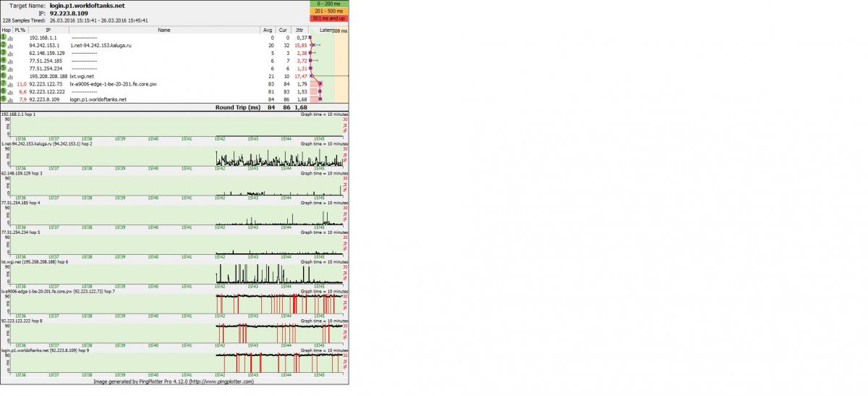Click the green hop 3 number icon
This screenshot has width=868, height=396.
4,52
